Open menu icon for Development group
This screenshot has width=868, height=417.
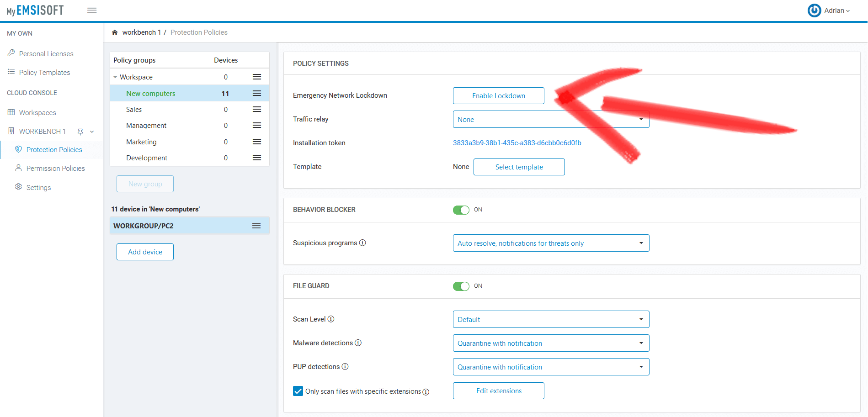click(x=257, y=158)
